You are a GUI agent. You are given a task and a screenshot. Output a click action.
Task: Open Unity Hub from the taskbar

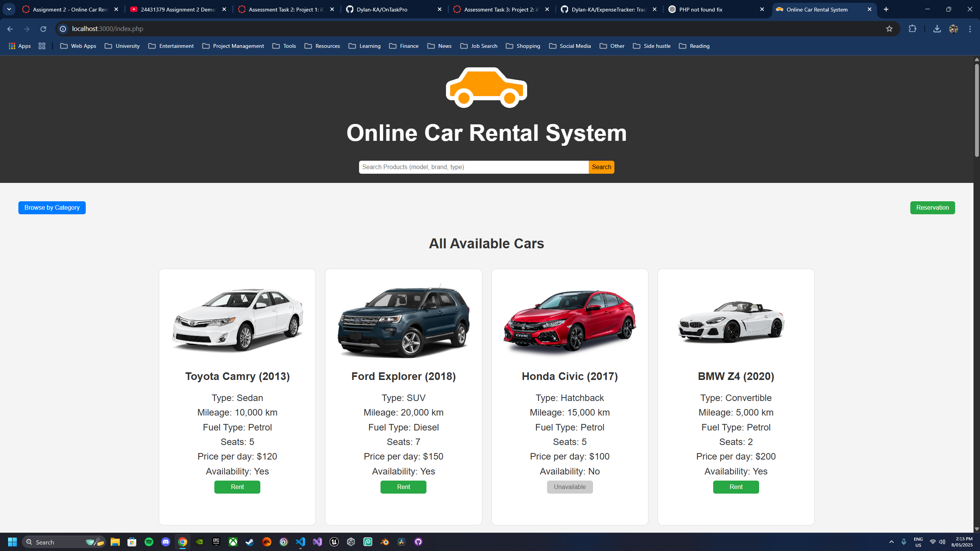coord(351,542)
